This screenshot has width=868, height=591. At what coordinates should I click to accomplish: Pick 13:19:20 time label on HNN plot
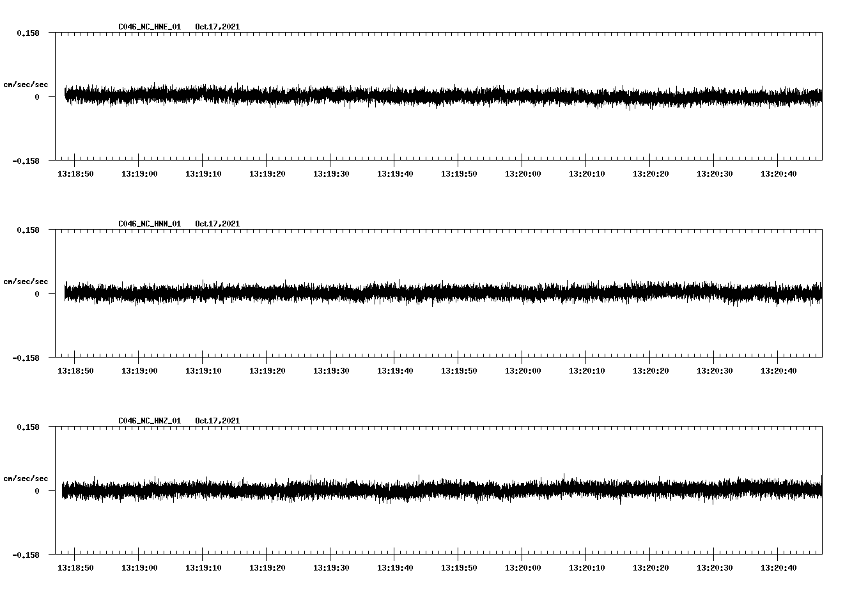pos(267,370)
